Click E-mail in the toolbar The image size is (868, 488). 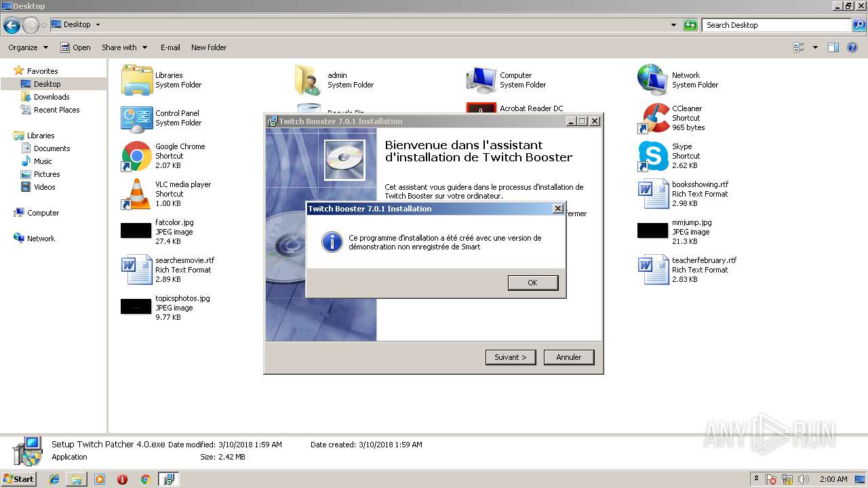[170, 47]
